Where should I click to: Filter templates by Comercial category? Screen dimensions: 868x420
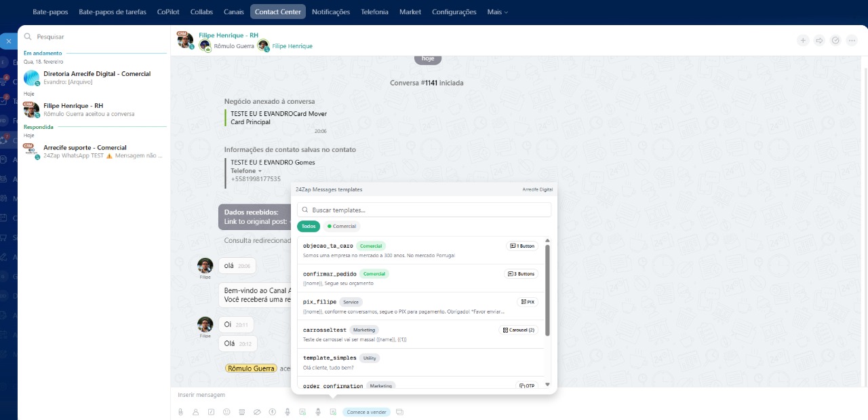tap(342, 226)
